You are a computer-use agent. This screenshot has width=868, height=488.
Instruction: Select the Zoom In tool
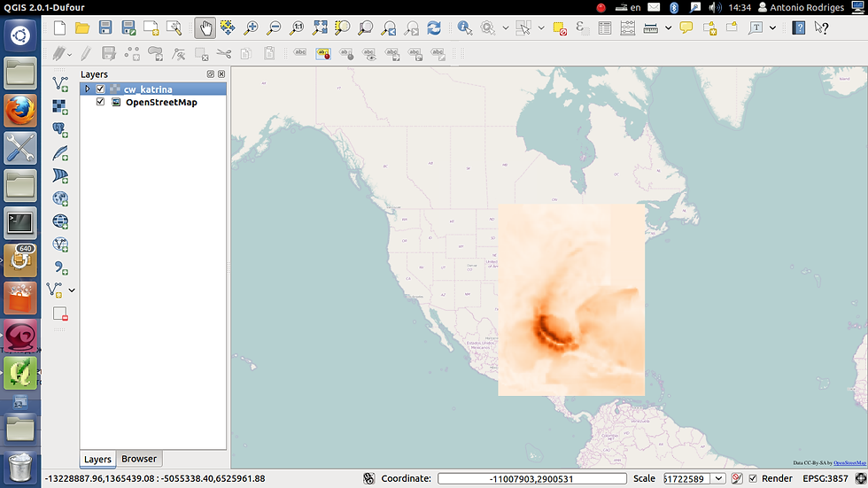pyautogui.click(x=251, y=27)
